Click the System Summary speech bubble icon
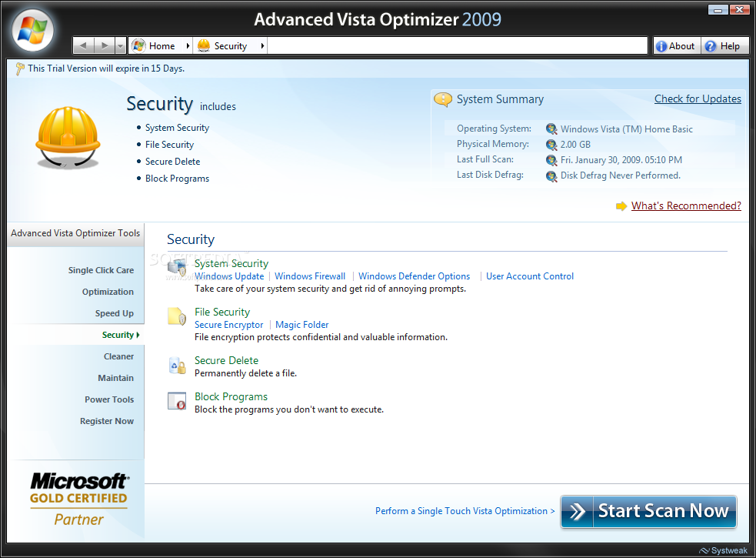The width and height of the screenshot is (756, 558). [443, 99]
